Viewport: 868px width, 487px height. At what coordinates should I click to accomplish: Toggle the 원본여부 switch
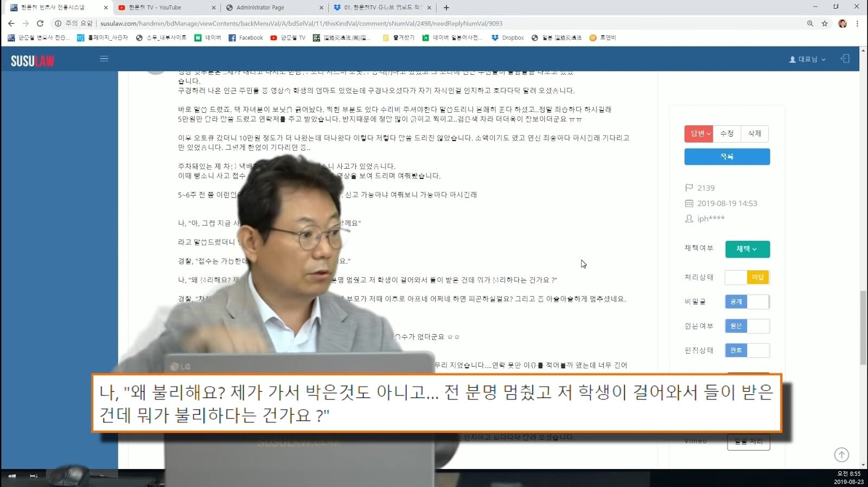click(747, 326)
